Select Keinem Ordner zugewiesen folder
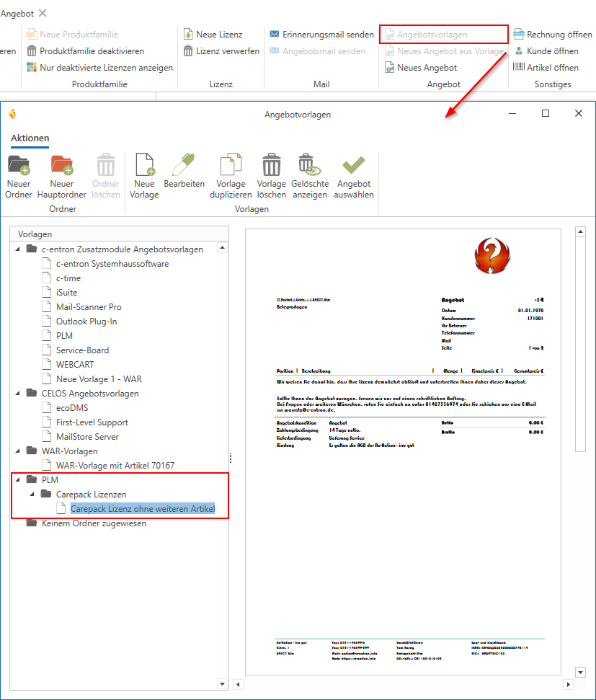The width and height of the screenshot is (596, 700). click(x=94, y=523)
